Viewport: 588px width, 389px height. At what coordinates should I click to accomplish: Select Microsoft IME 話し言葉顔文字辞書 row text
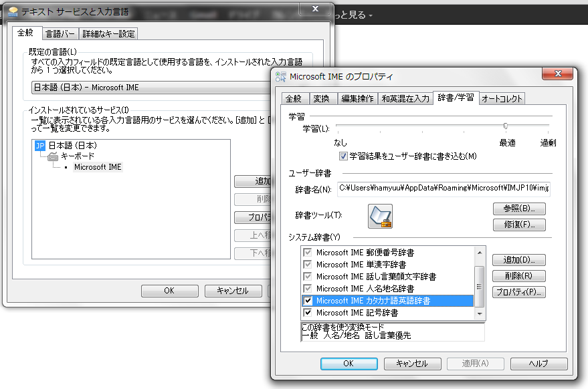pyautogui.click(x=376, y=277)
